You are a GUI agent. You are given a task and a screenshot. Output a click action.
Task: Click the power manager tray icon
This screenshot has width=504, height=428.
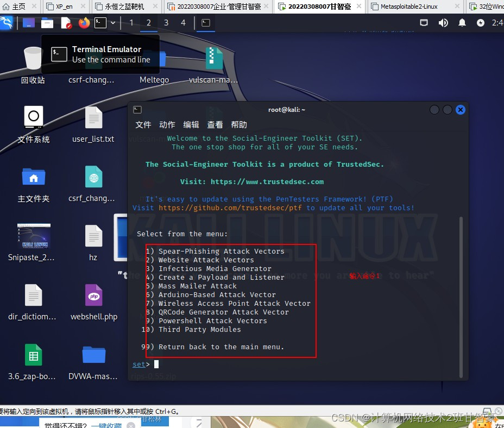(x=480, y=22)
